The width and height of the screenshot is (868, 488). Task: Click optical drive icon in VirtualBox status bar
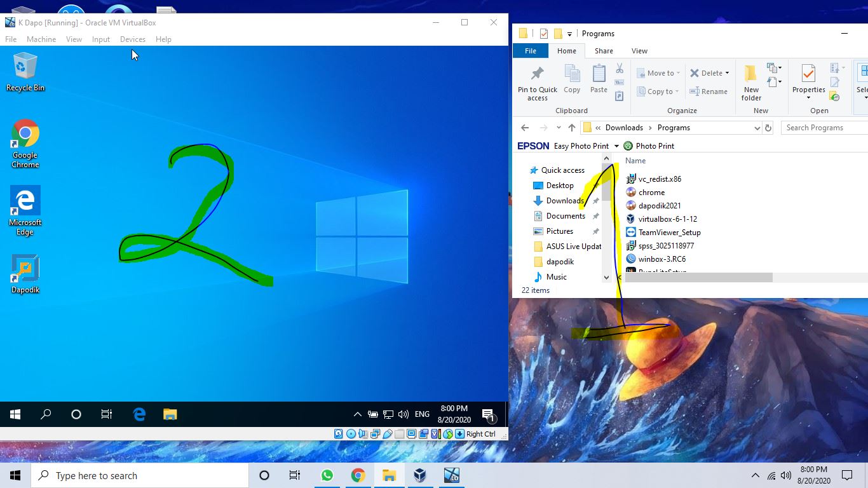click(x=351, y=434)
